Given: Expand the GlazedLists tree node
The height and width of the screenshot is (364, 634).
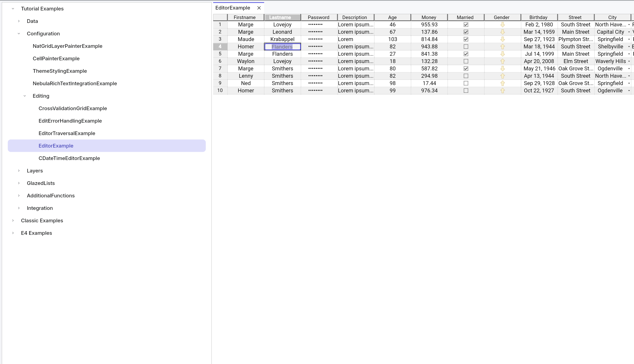Looking at the screenshot, I should click(x=19, y=183).
